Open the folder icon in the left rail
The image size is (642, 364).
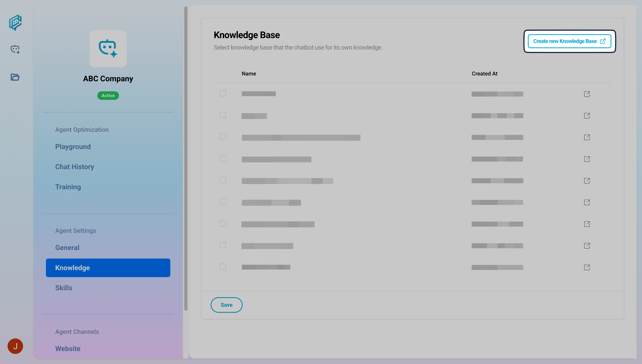point(15,77)
